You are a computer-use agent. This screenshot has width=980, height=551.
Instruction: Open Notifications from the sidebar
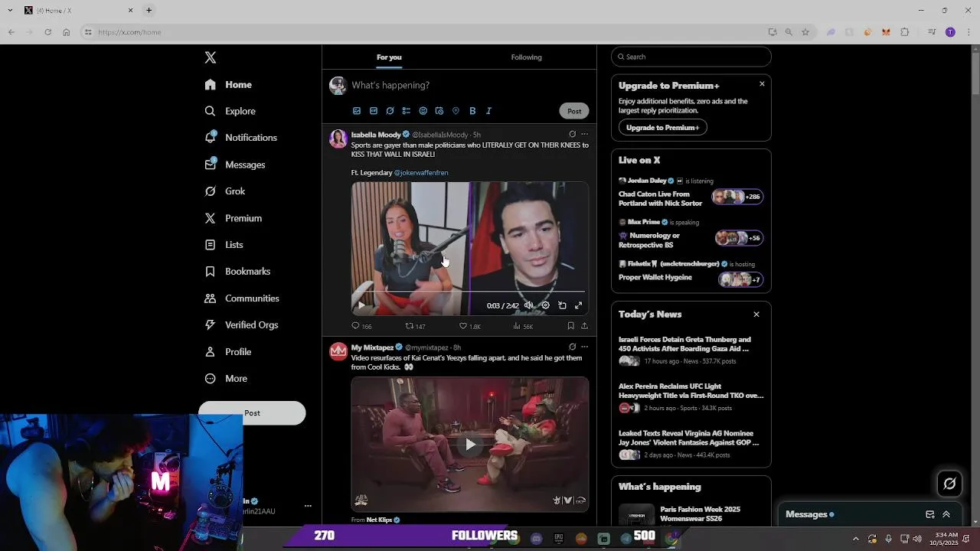[x=241, y=138]
